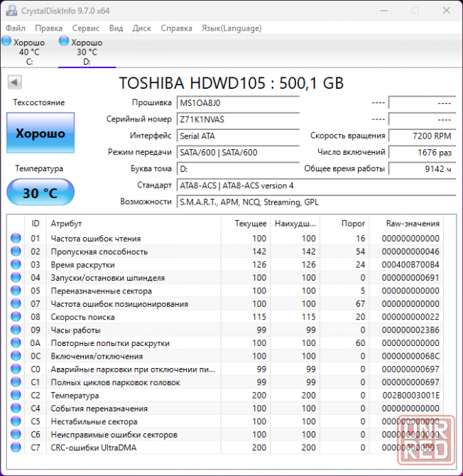Click status icon for 04 Запуски/остановки шпинделя
This screenshot has width=463, height=476.
click(16, 278)
